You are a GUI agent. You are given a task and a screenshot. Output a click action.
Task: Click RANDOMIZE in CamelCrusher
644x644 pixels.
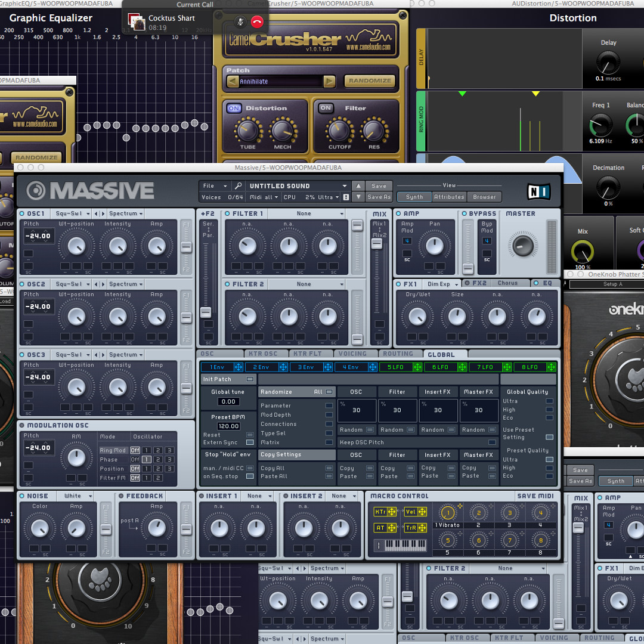[370, 80]
